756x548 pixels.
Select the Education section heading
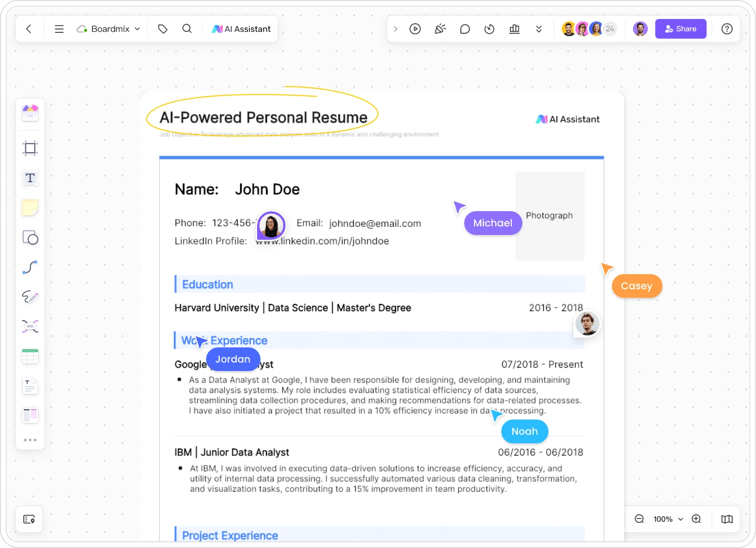208,284
